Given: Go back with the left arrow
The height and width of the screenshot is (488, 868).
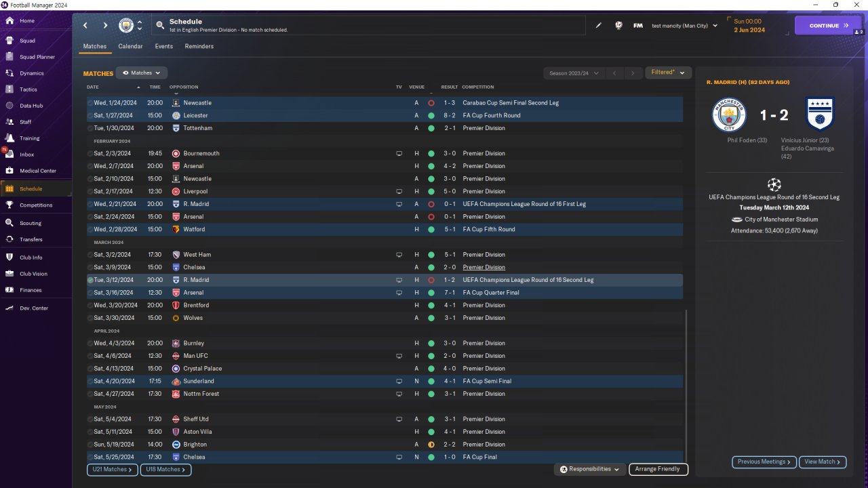Looking at the screenshot, I should click(x=85, y=26).
